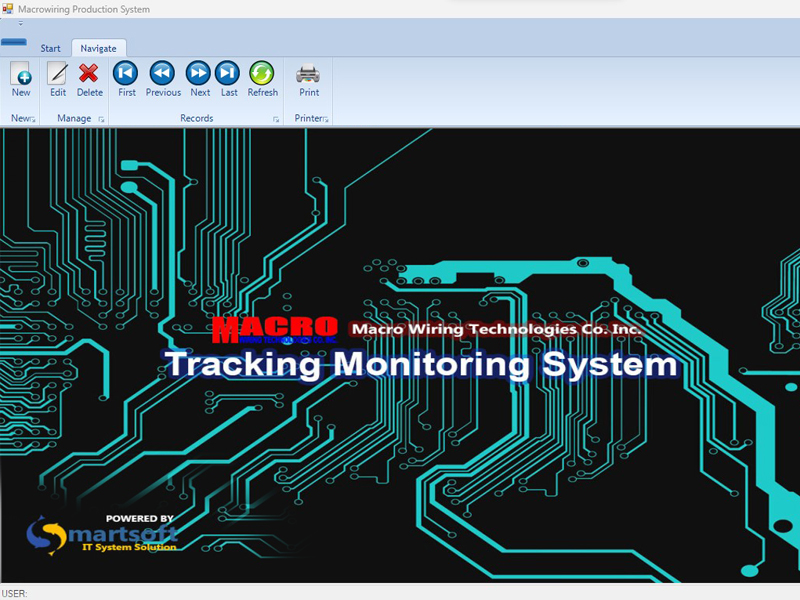Screen dimensions: 800x600
Task: Click the Smartsoft IT System Solution logo
Action: pos(103,534)
